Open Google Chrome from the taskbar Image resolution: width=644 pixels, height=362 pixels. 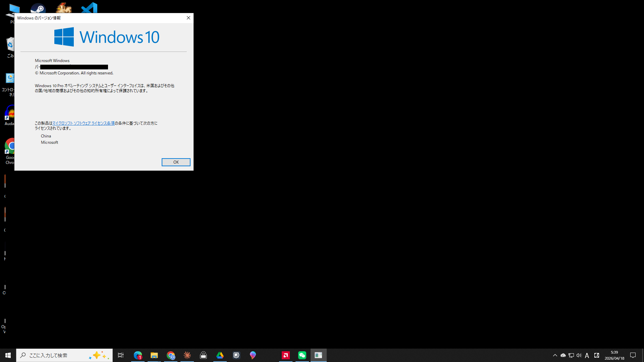[171, 355]
